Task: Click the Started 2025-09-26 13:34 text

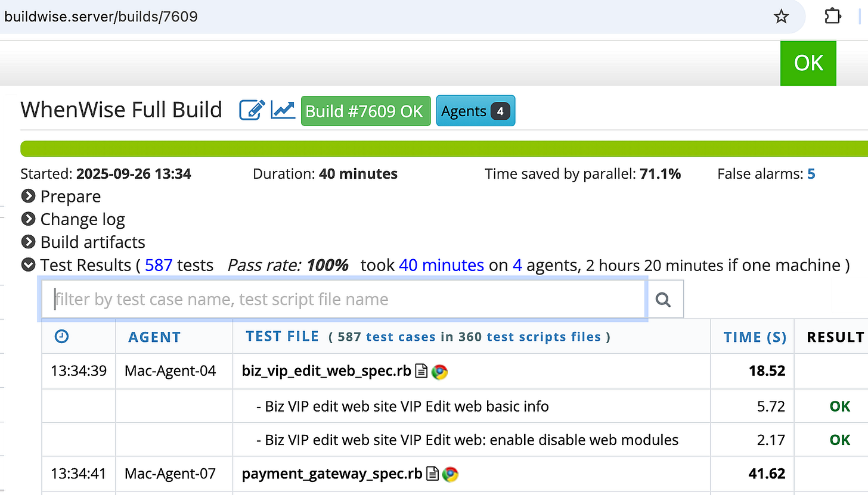Action: tap(106, 174)
